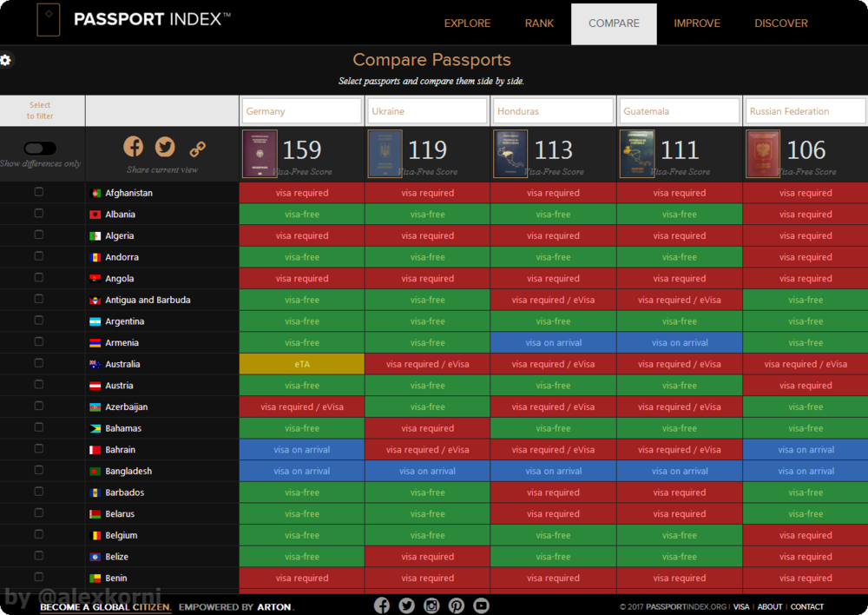Copy the share link chain icon

[x=197, y=149]
